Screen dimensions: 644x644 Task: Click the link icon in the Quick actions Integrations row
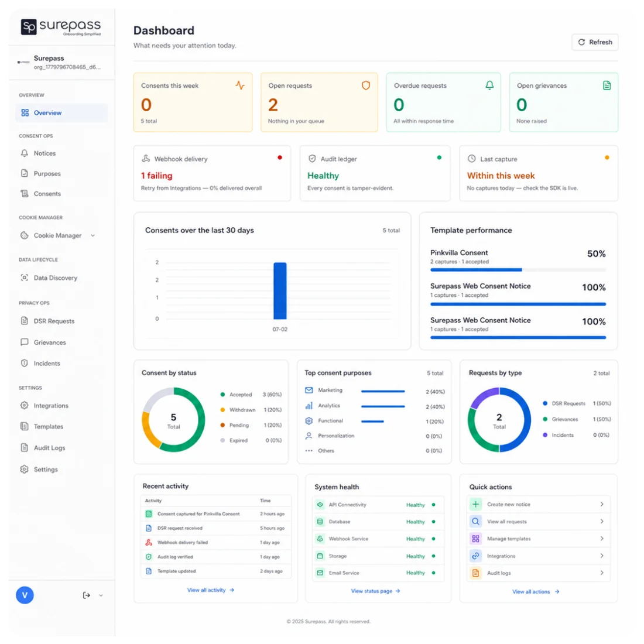click(475, 556)
